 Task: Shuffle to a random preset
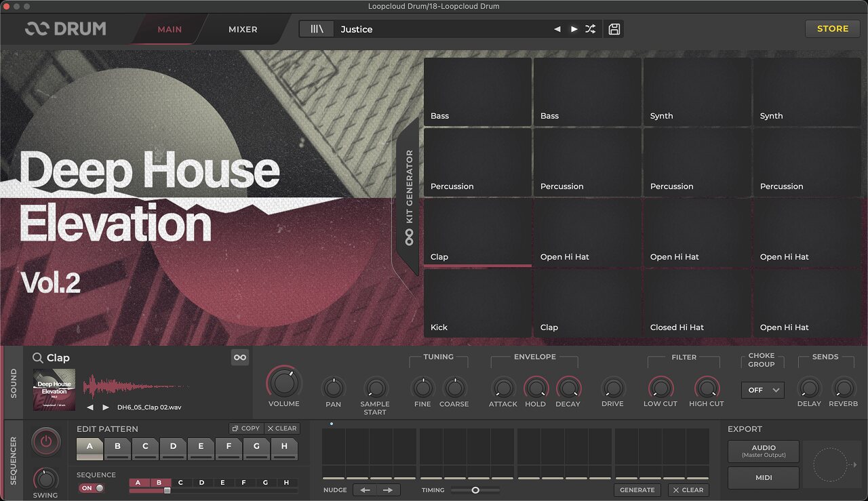coord(591,29)
